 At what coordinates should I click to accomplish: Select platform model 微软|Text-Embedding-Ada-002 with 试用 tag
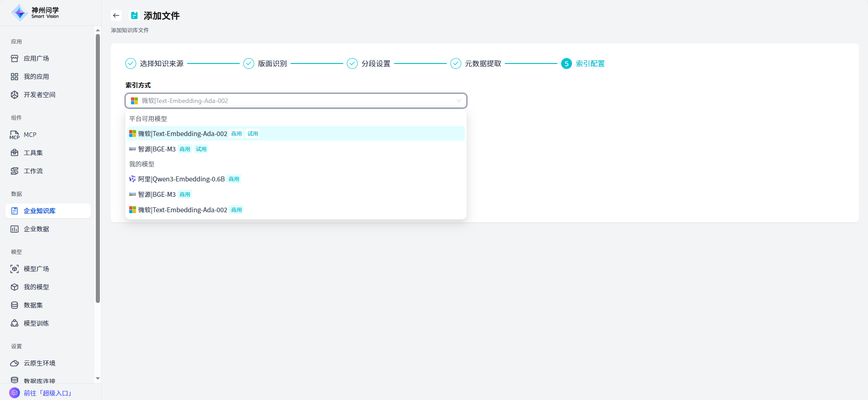point(182,134)
